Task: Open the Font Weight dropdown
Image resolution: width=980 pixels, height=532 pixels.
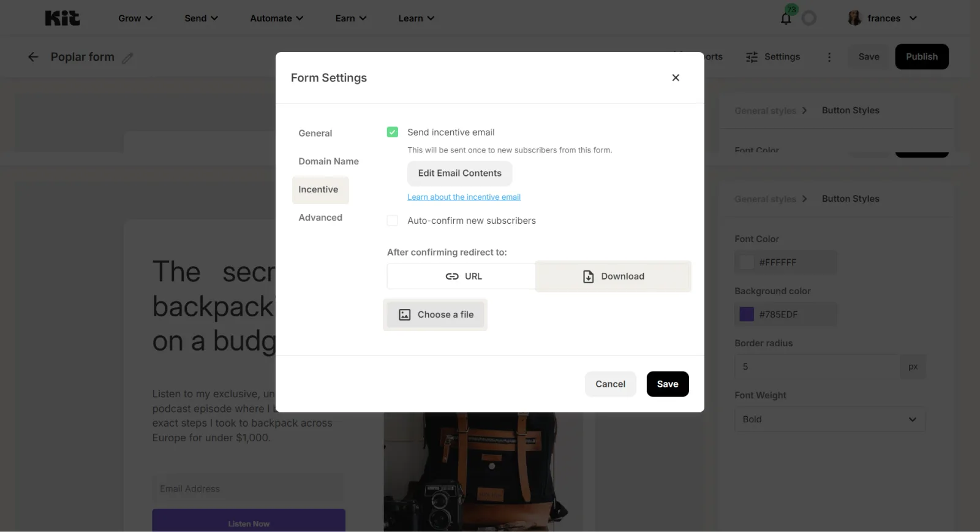Action: tap(829, 419)
